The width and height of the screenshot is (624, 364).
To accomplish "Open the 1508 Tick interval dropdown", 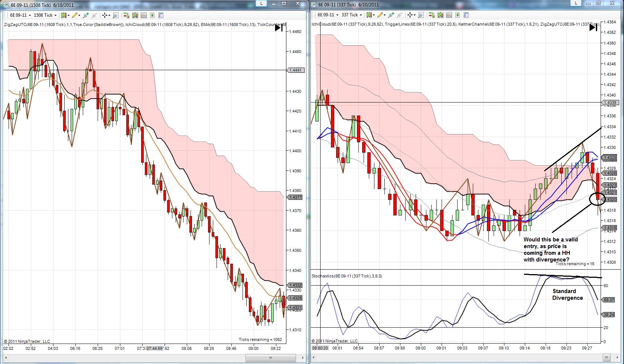I will tap(45, 15).
